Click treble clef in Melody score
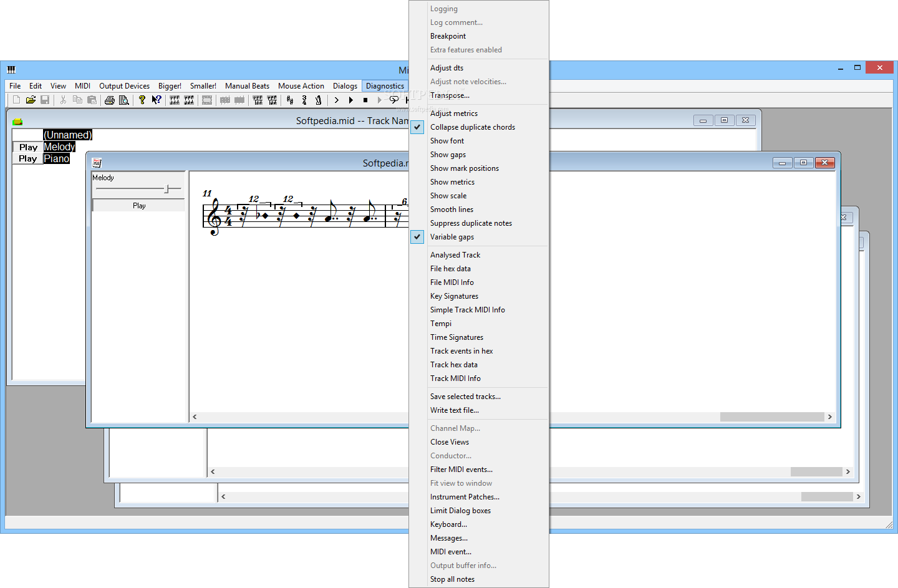Image resolution: width=898 pixels, height=588 pixels. (x=215, y=216)
